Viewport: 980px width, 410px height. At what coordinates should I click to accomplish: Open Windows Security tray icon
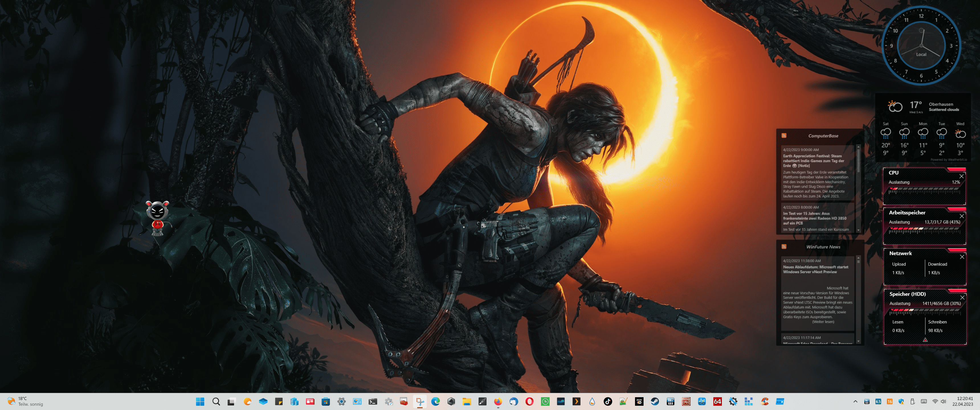(x=901, y=402)
